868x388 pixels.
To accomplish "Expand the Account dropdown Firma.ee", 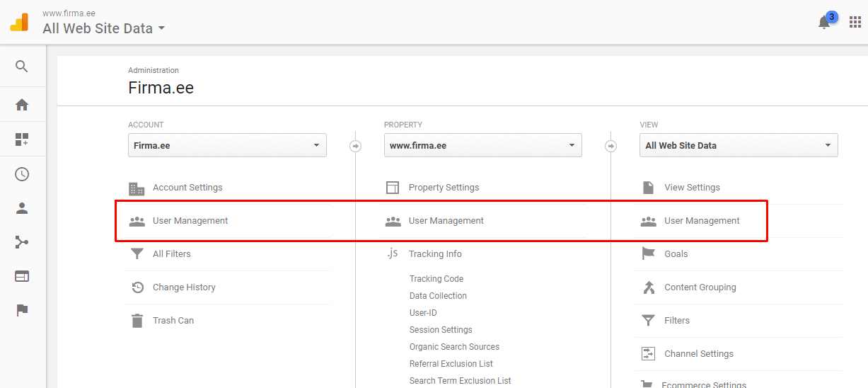I will pos(227,146).
